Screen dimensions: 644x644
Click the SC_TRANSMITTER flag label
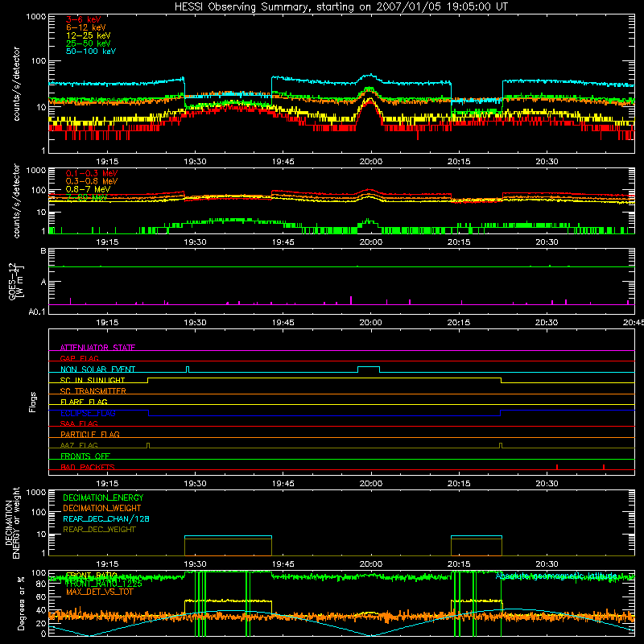point(93,391)
